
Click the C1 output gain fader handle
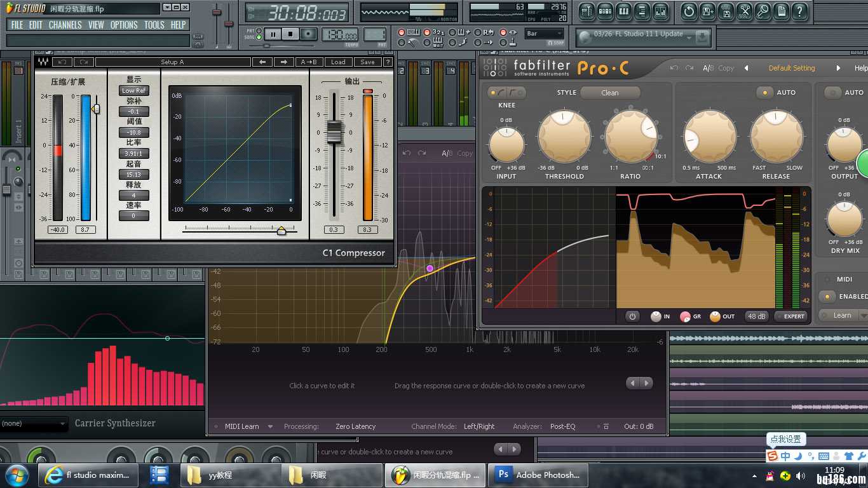click(x=334, y=132)
